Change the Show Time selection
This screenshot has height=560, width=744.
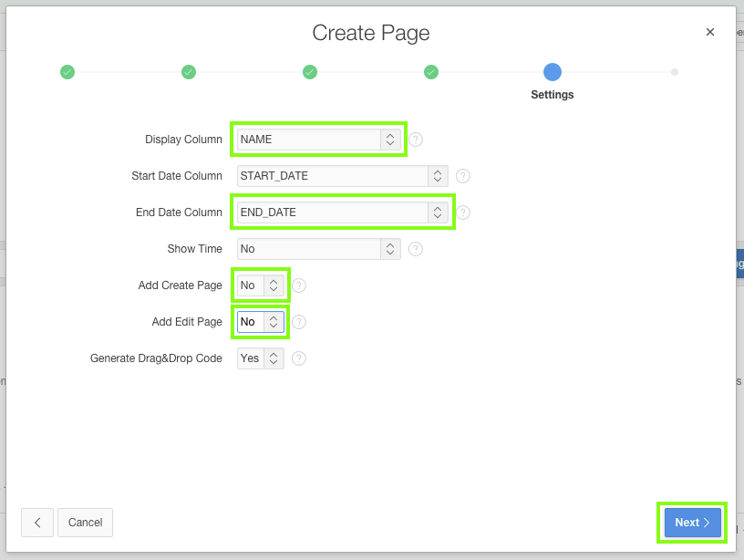[x=318, y=249]
